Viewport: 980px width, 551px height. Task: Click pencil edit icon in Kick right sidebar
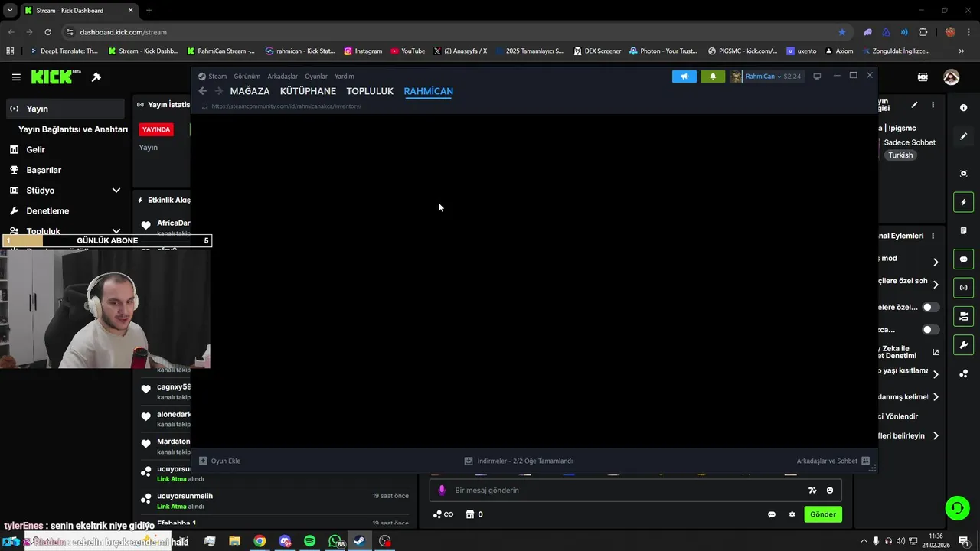coord(963,136)
